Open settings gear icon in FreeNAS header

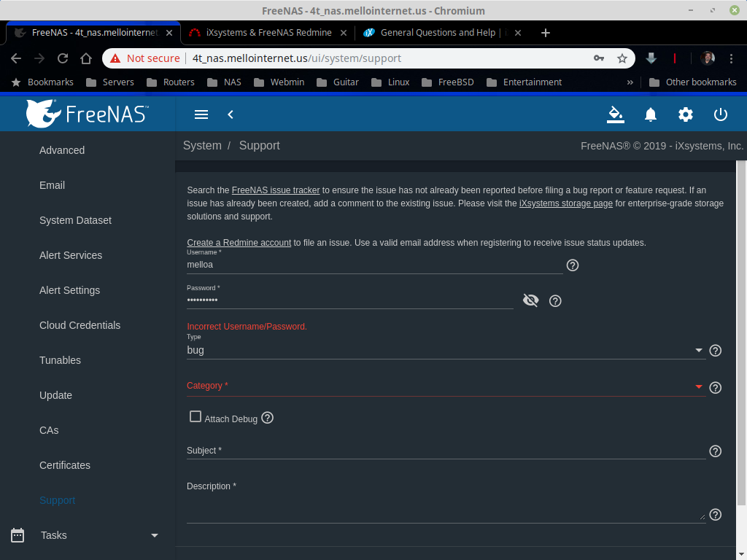tap(686, 114)
